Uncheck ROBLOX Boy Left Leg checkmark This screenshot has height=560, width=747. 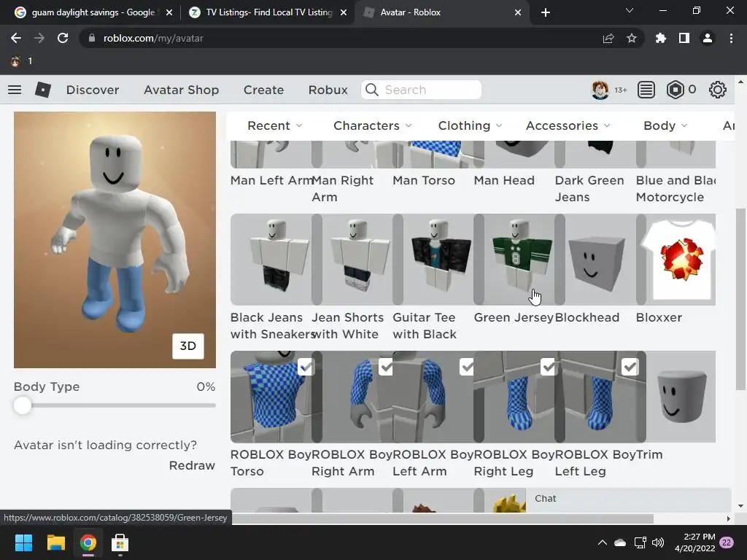(x=630, y=367)
